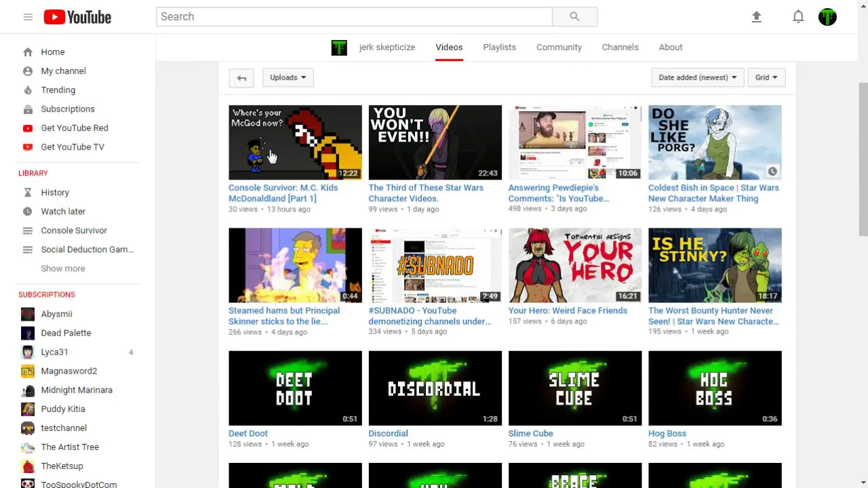Open The Artist Tree subscription
Viewport: 868px width, 488px height.
(x=70, y=447)
